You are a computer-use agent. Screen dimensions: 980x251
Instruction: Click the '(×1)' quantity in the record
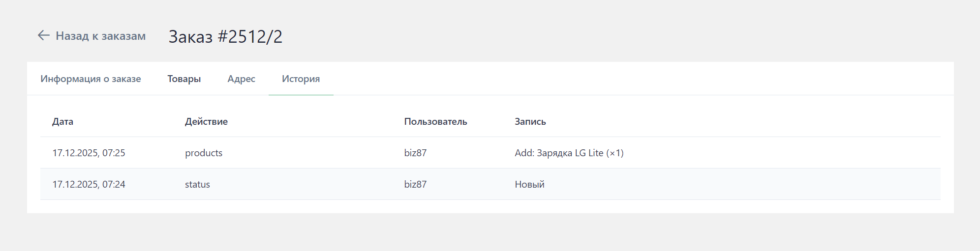point(615,153)
